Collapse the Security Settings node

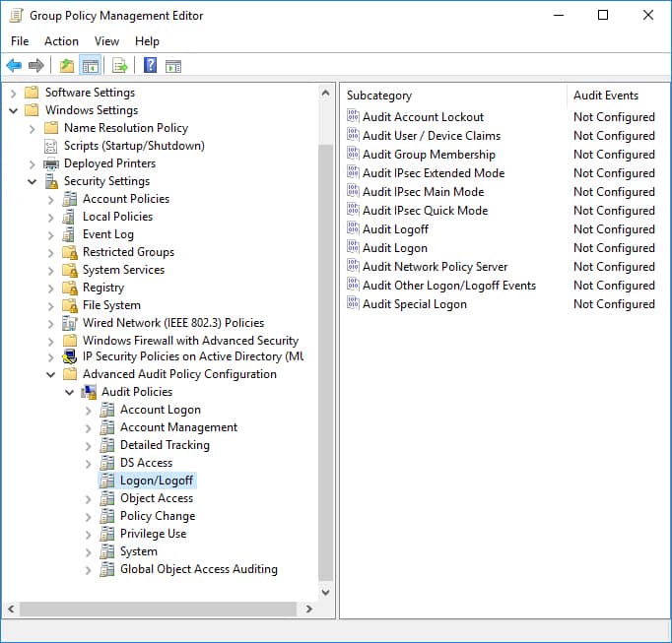[x=33, y=181]
